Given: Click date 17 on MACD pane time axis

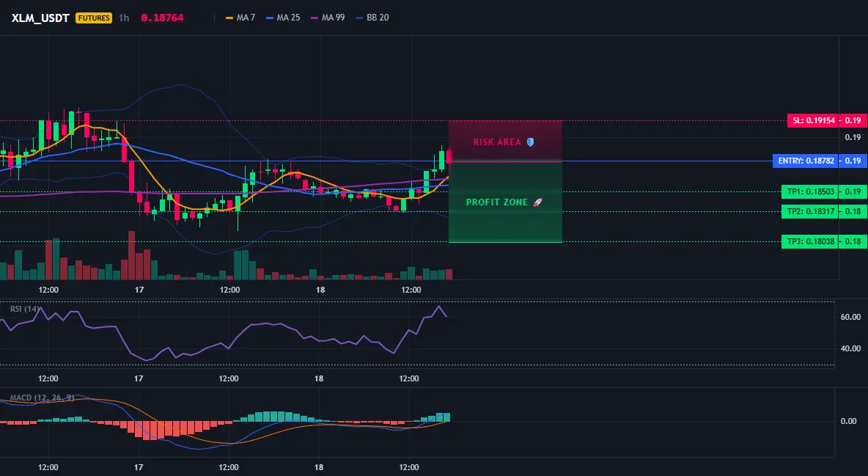Looking at the screenshot, I should (139, 467).
